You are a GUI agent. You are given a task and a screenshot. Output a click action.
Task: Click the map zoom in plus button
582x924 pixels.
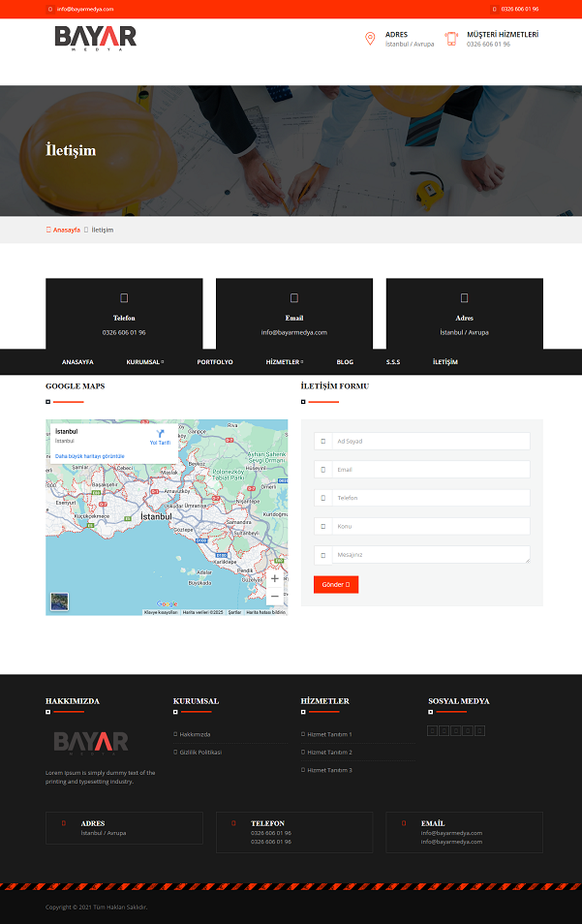(274, 578)
